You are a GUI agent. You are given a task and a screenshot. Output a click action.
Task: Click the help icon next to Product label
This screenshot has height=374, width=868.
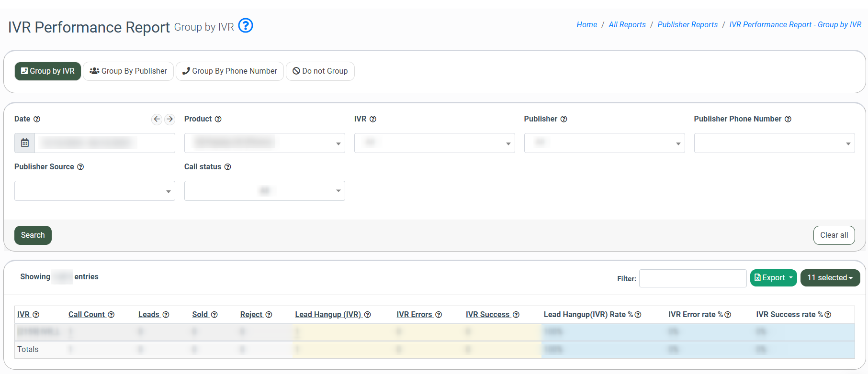coord(218,119)
